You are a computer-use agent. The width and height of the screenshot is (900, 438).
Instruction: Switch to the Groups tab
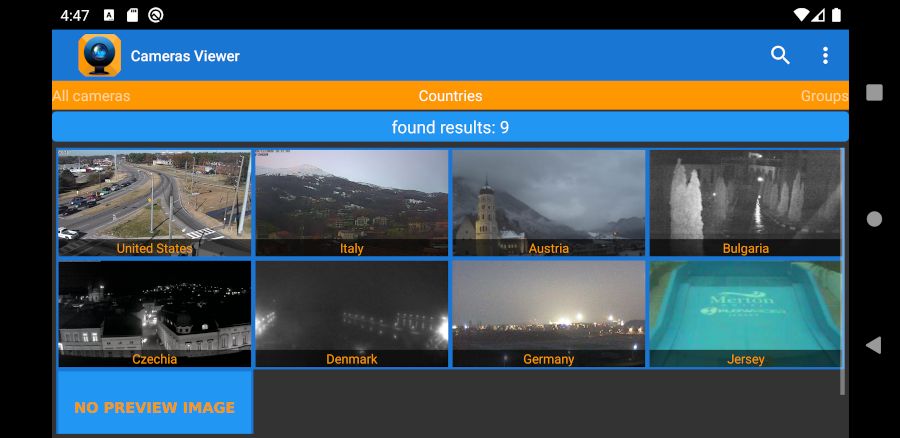(824, 96)
